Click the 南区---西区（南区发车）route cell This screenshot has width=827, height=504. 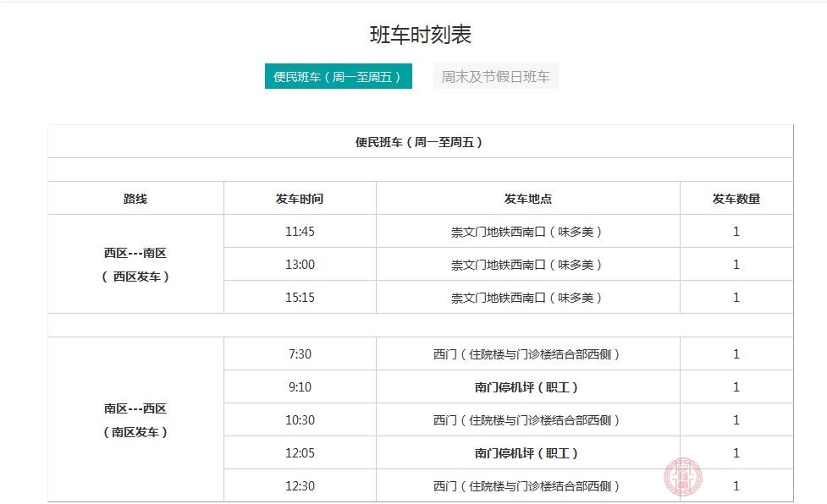coord(135,419)
